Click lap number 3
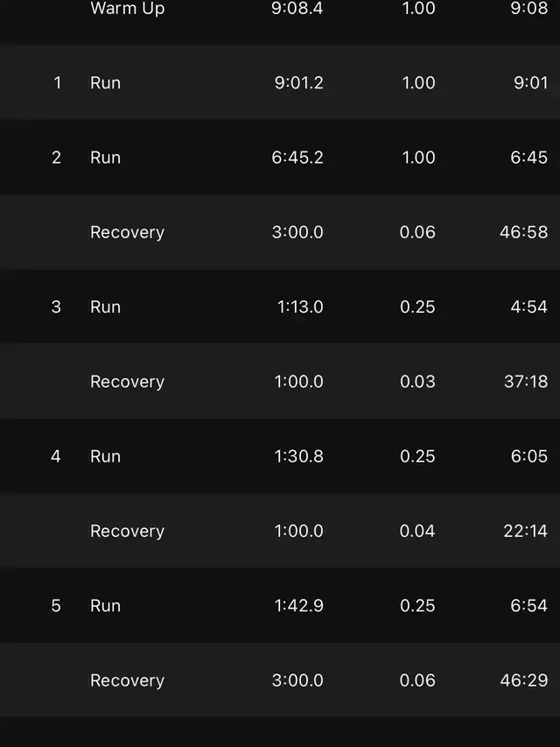The height and width of the screenshot is (747, 560). 57,307
